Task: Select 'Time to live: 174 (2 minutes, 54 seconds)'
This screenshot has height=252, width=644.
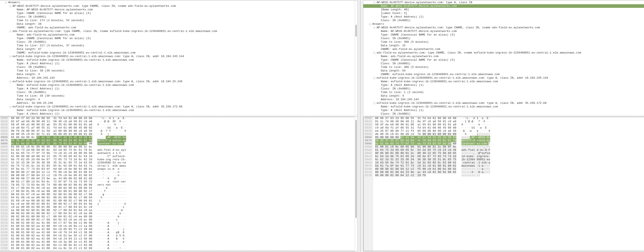Action: pyautogui.click(x=51, y=21)
